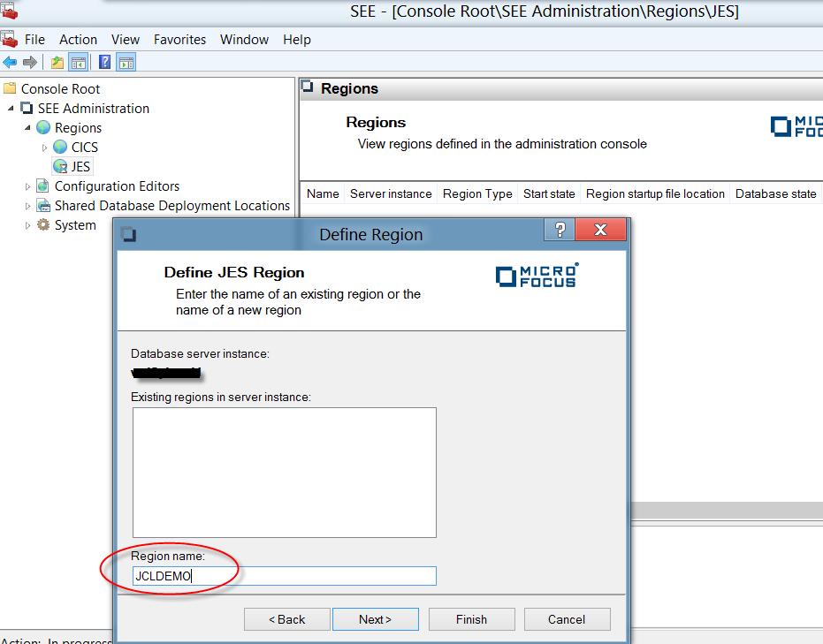This screenshot has height=644, width=823.
Task: Select the CICS tree label
Action: point(85,148)
